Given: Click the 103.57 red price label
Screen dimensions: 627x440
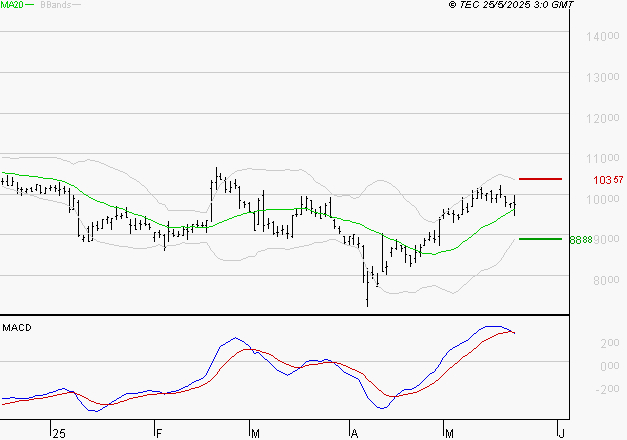Looking at the screenshot, I should [x=608, y=180].
